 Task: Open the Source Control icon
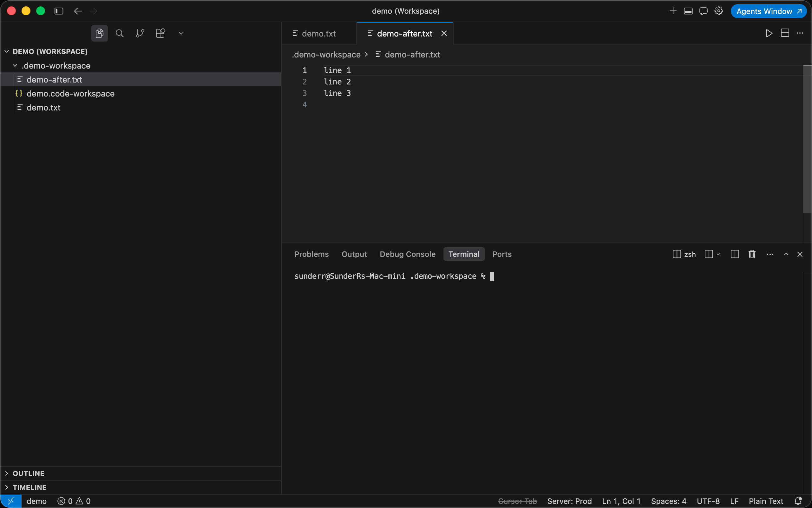coord(140,33)
